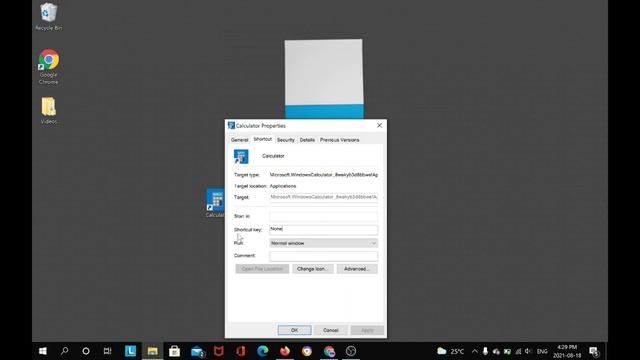Screen dimensions: 640x360
Task: Show hidden system tray icons
Action: [474, 351]
